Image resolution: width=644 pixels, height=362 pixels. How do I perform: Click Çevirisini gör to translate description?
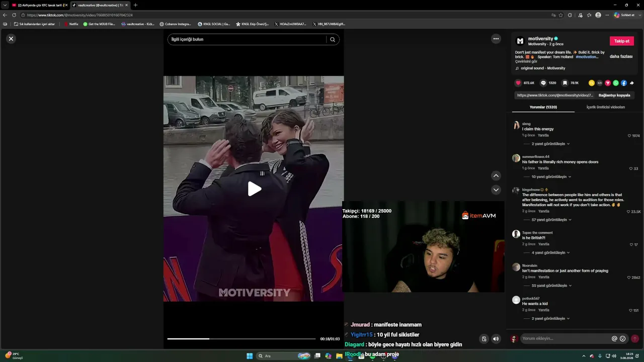tap(526, 61)
